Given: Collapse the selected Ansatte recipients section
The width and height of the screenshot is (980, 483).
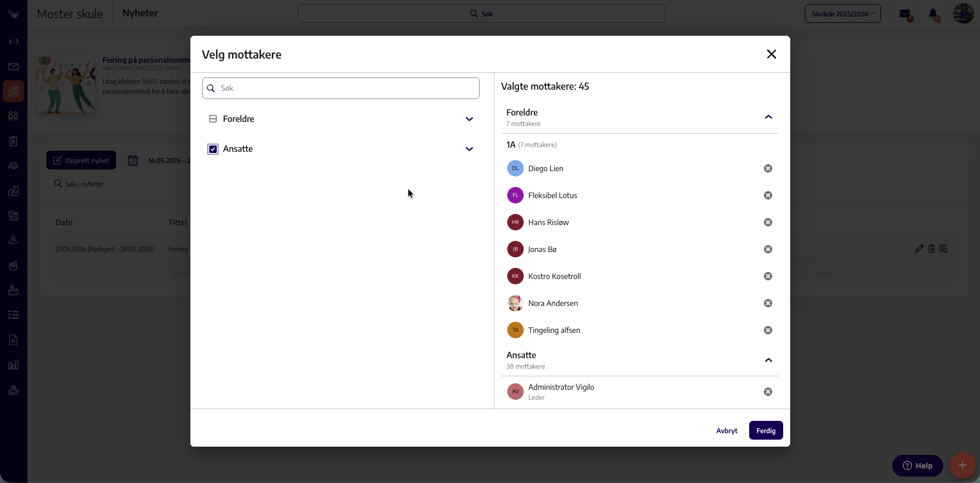Looking at the screenshot, I should point(769,360).
